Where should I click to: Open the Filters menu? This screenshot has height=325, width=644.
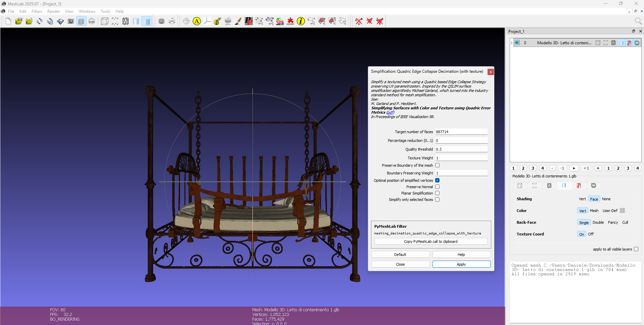click(37, 11)
